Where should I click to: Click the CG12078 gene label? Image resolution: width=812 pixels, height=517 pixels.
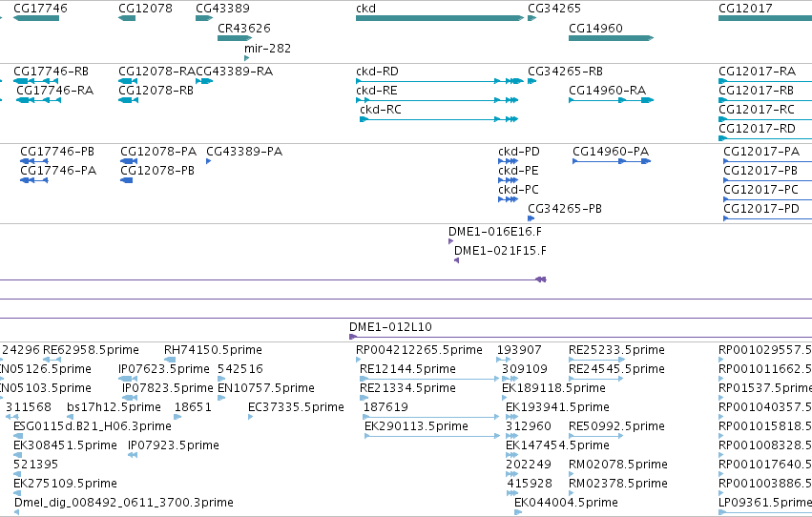click(x=146, y=9)
